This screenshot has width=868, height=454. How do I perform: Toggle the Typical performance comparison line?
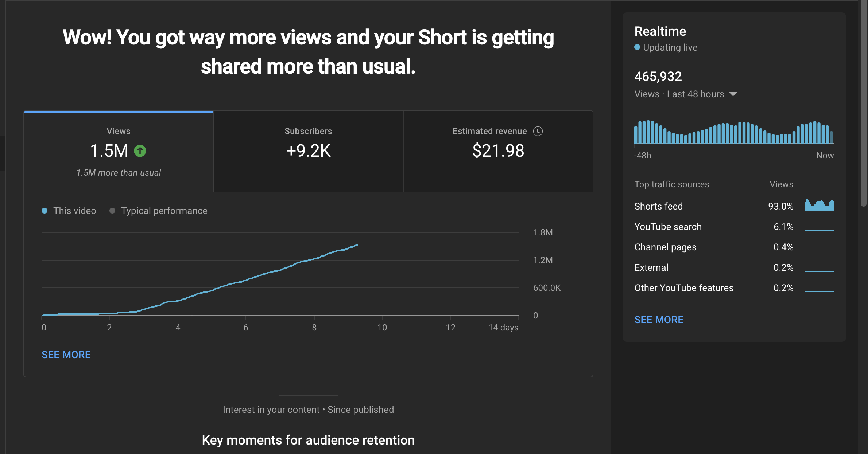[164, 211]
